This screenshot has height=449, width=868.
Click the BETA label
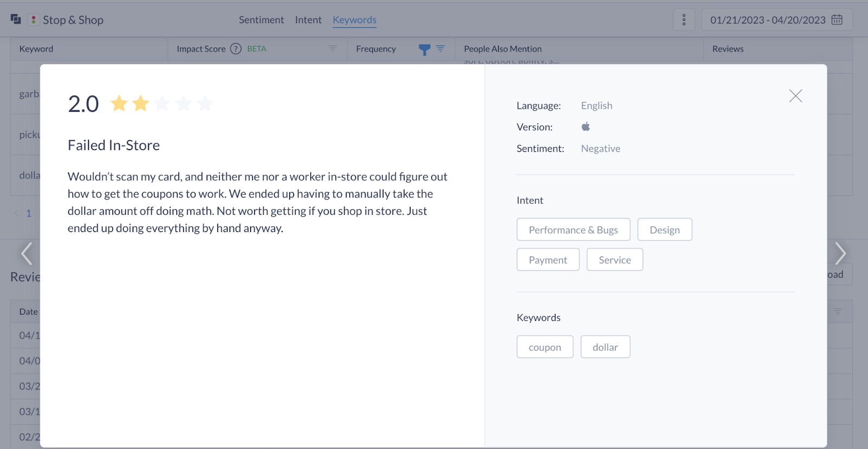pos(257,49)
